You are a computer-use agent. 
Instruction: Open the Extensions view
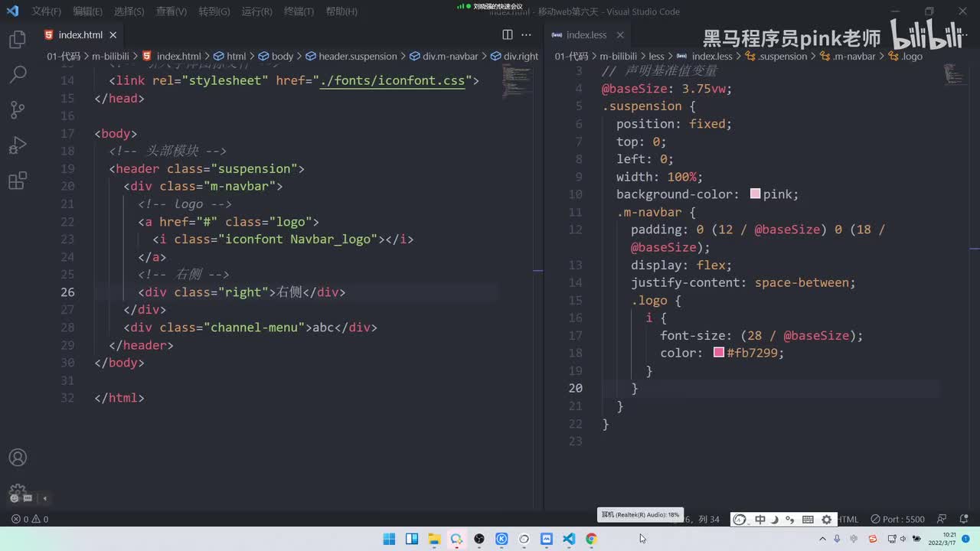[x=18, y=181]
